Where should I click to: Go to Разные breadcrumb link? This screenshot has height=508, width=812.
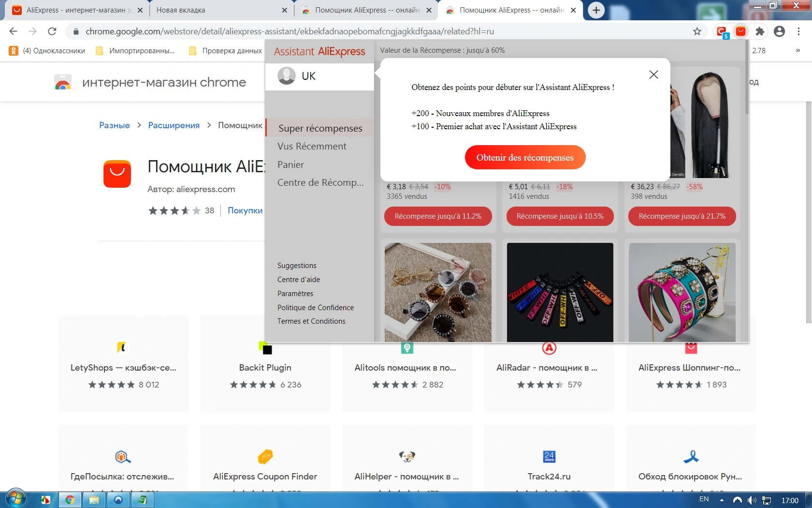pyautogui.click(x=115, y=125)
